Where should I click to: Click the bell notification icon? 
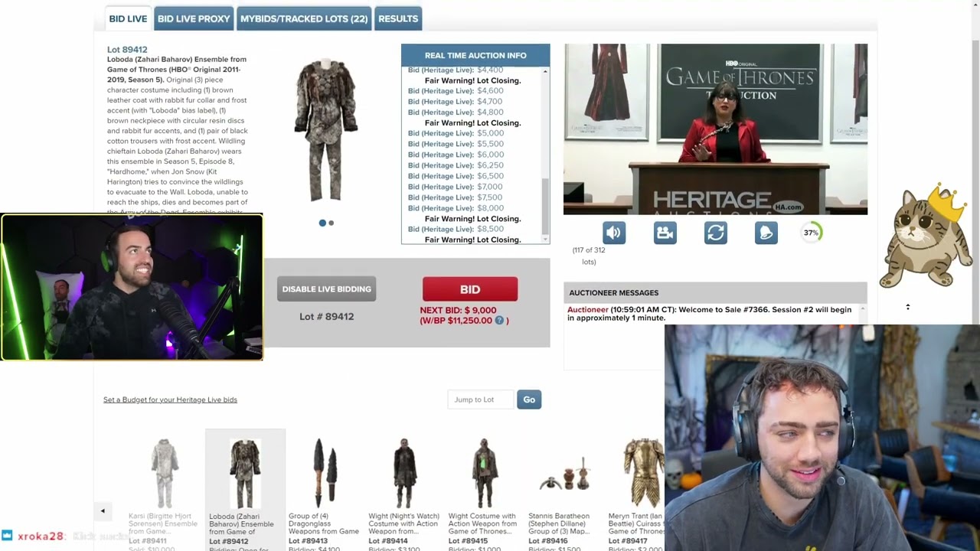[766, 233]
